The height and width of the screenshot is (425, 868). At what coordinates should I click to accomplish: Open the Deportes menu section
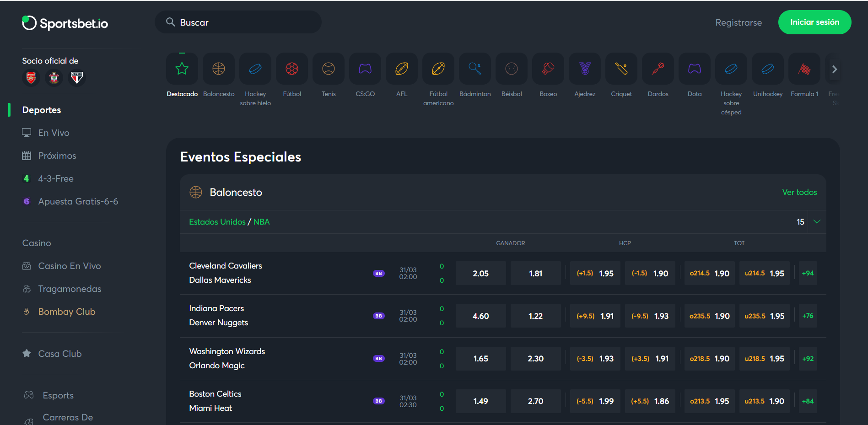(42, 110)
